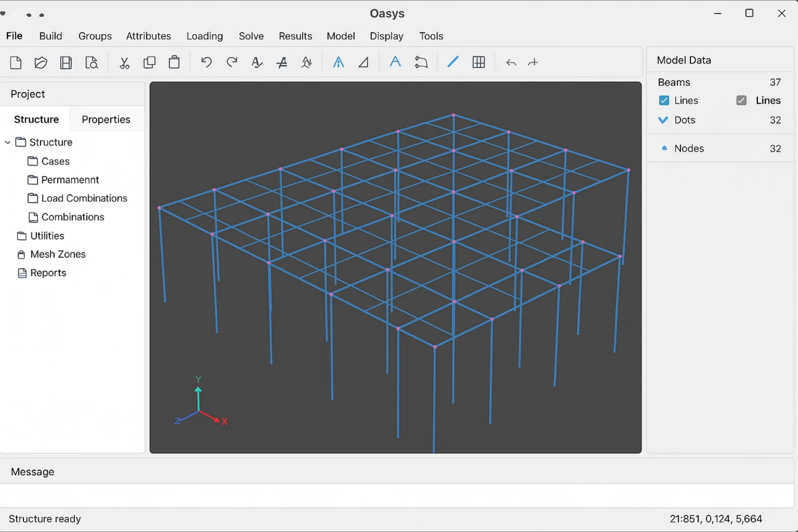This screenshot has width=798, height=532.
Task: Switch to the Properties tab
Action: (106, 120)
